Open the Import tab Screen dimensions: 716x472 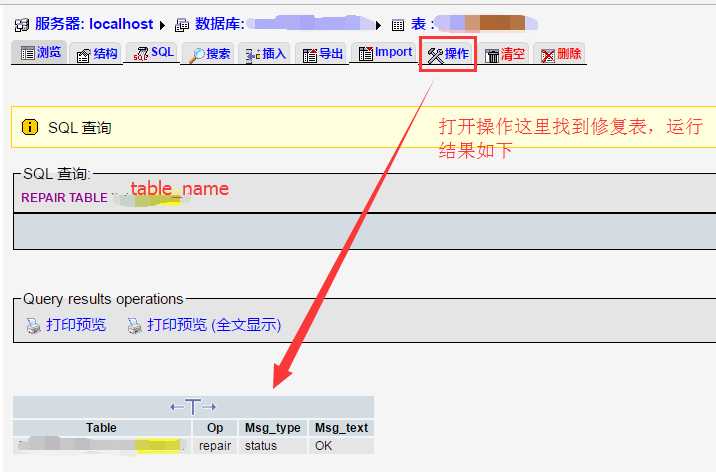[384, 52]
